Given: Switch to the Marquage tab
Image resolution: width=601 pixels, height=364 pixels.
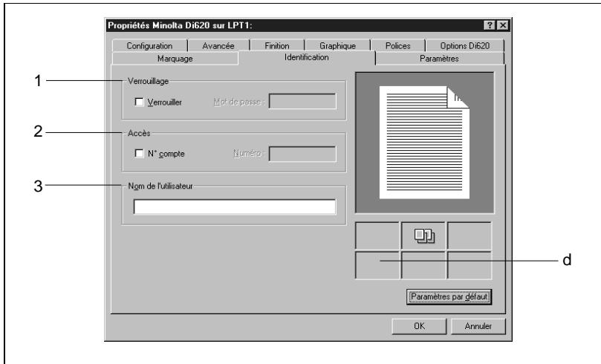Looking at the screenshot, I should click(x=175, y=59).
